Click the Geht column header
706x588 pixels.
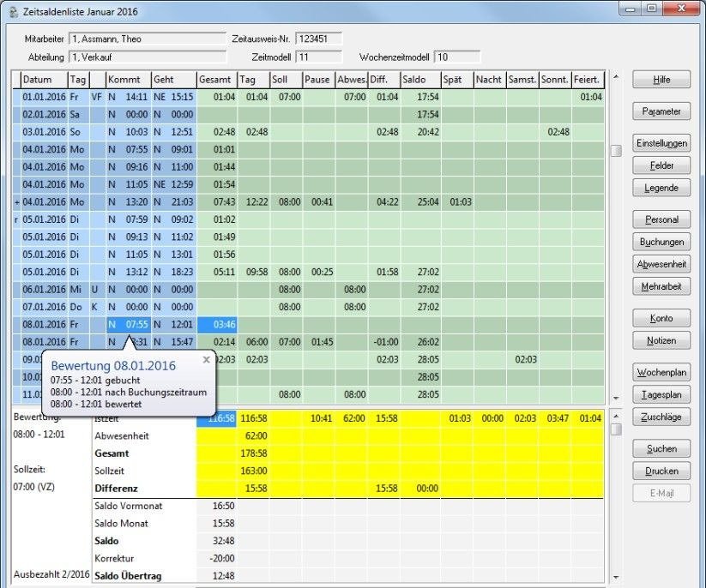[174, 80]
